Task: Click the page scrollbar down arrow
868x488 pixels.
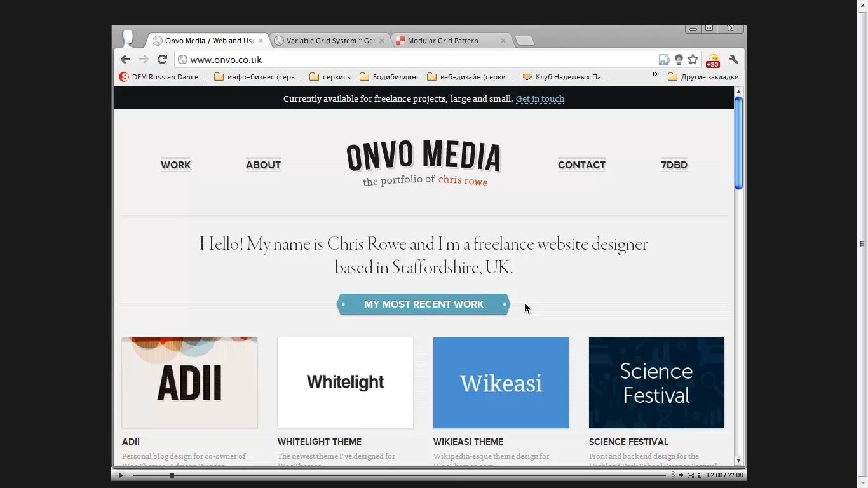Action: pyautogui.click(x=738, y=460)
